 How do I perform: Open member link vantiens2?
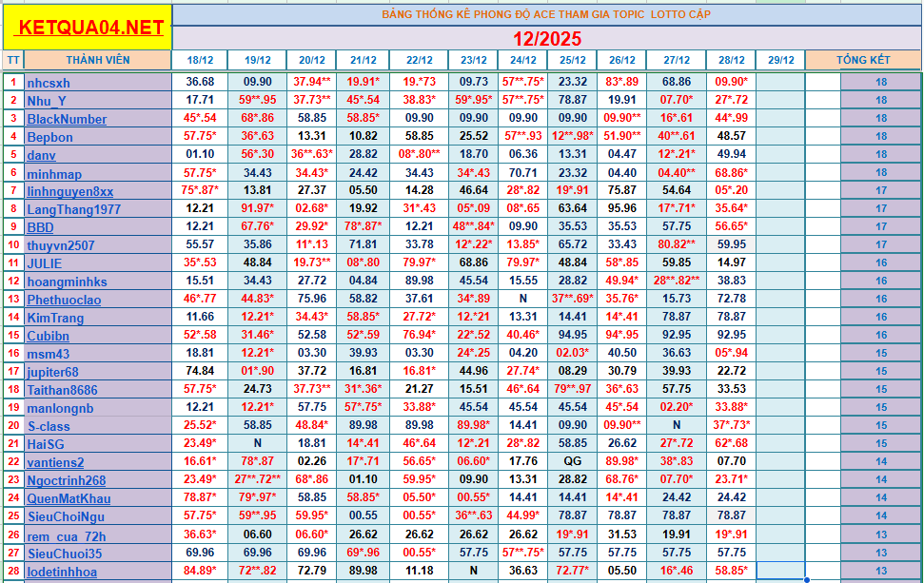point(55,462)
